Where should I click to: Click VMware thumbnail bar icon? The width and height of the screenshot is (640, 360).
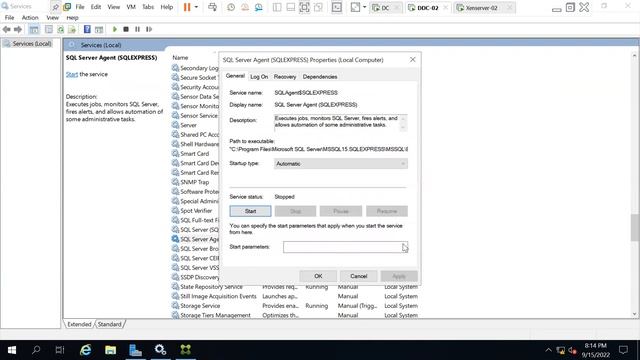click(x=291, y=7)
